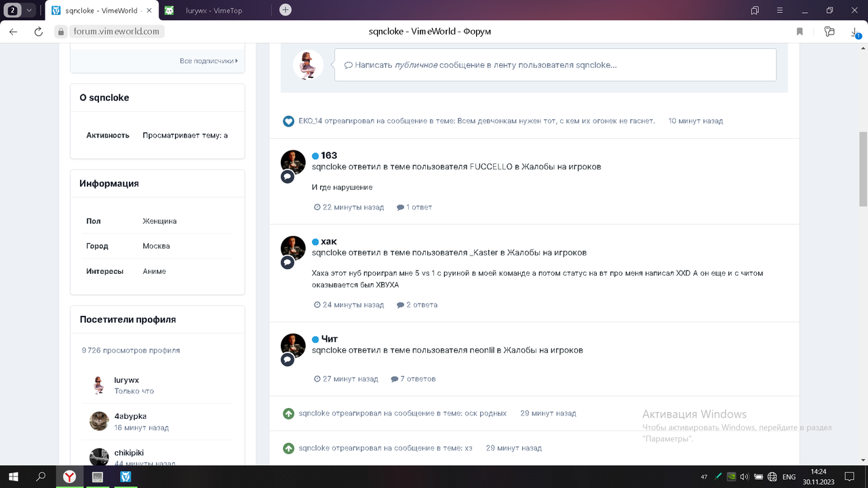Viewport: 868px width, 488px height.
Task: Click the bookmark icon in address bar
Action: 800,31
